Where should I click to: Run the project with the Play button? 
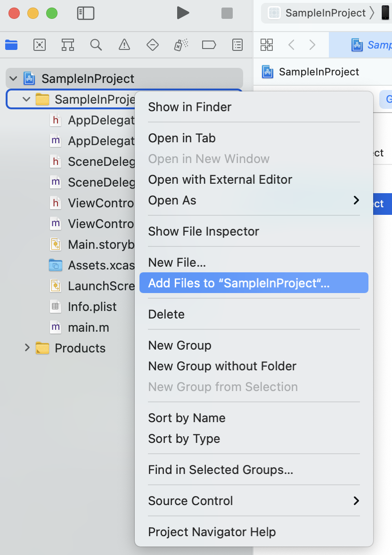183,13
